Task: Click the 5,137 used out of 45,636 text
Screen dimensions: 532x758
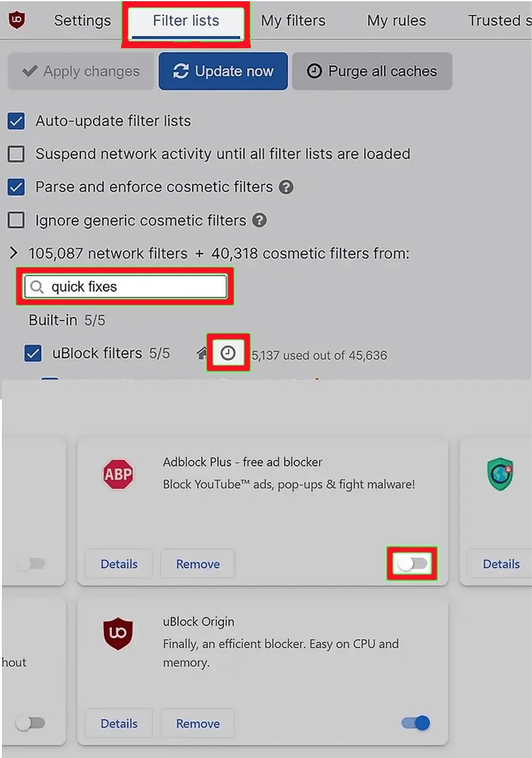Action: 319,356
